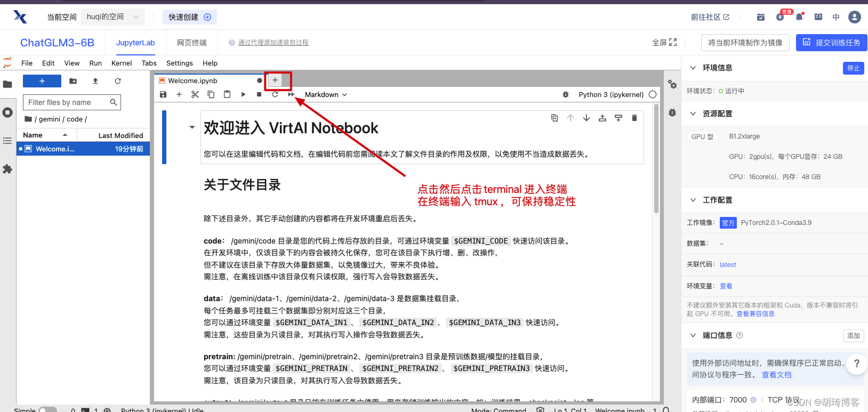Open calendar check-in icon in header
868x412 pixels.
[761, 17]
